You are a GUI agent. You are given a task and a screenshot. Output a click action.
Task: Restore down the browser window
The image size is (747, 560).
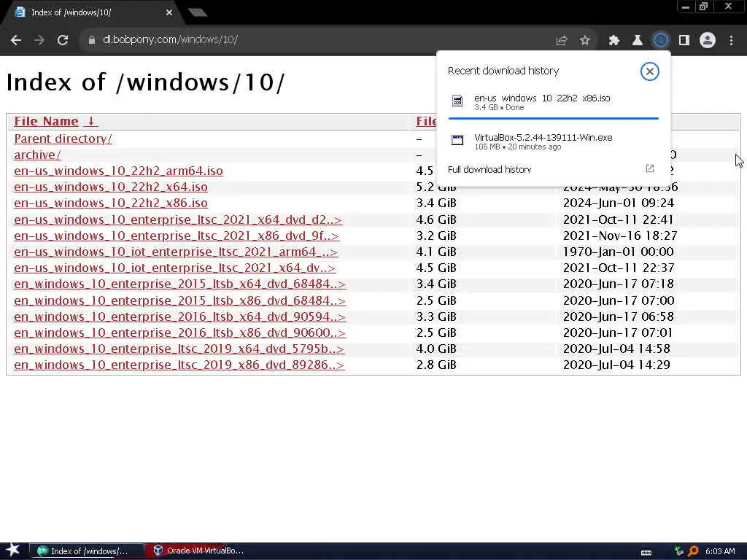[x=704, y=7]
